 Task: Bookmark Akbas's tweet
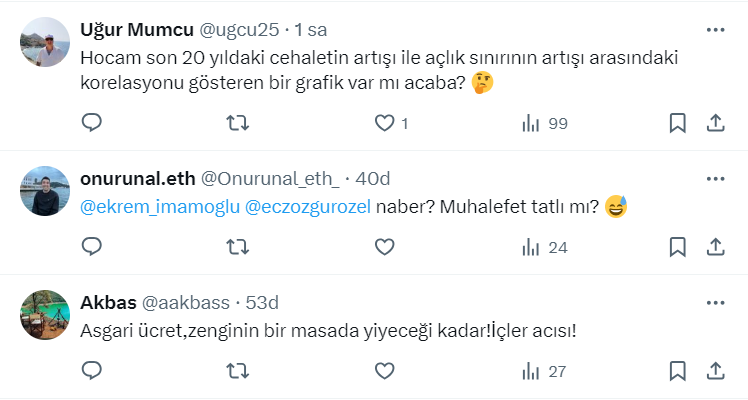677,371
